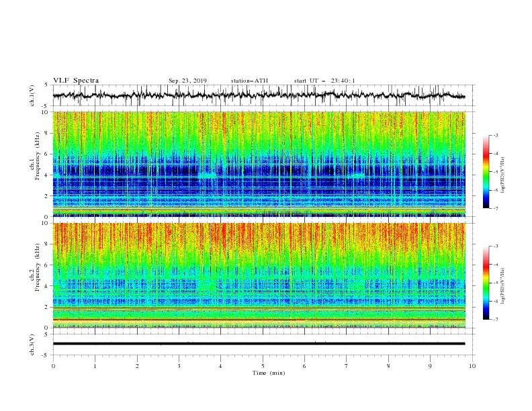Click the "-7" tick on ch.1 colorbar
532x411 pixels.
tap(496, 209)
